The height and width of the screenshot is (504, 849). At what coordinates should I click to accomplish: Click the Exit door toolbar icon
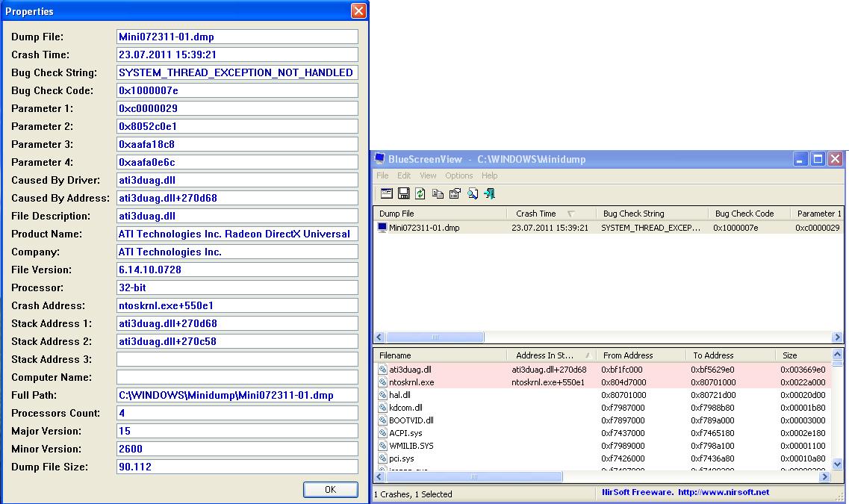pos(490,193)
